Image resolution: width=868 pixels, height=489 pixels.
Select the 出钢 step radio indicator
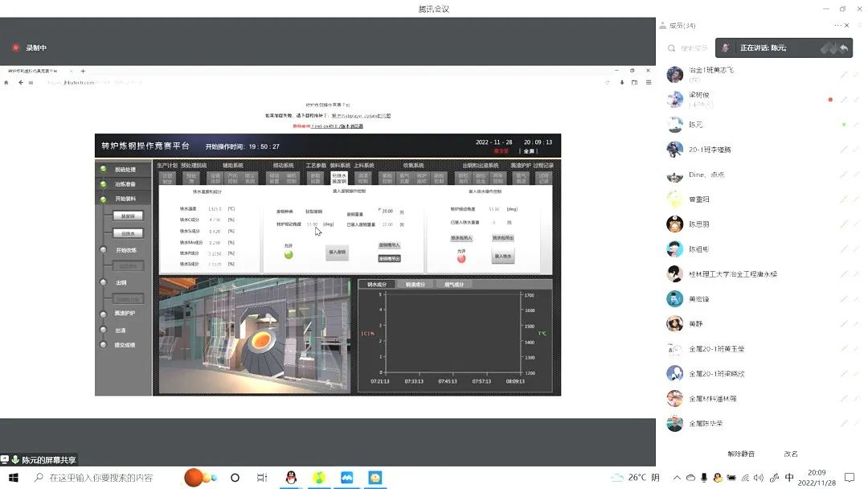(x=103, y=282)
